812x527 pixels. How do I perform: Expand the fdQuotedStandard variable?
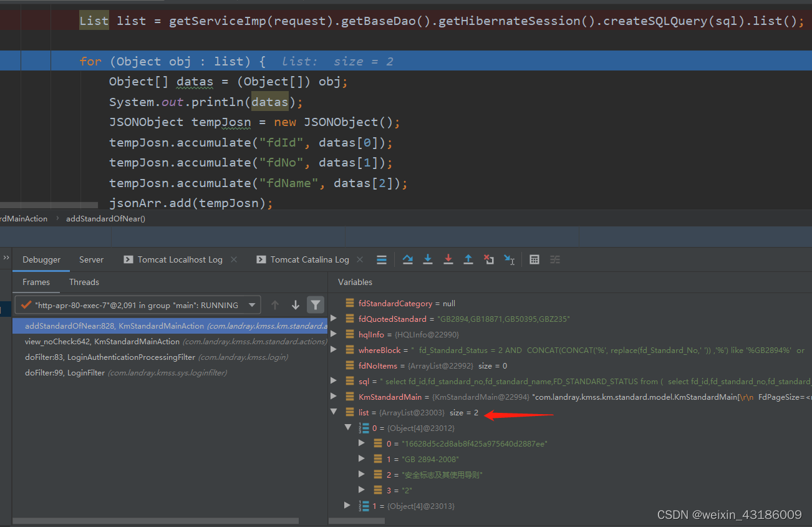(x=334, y=318)
